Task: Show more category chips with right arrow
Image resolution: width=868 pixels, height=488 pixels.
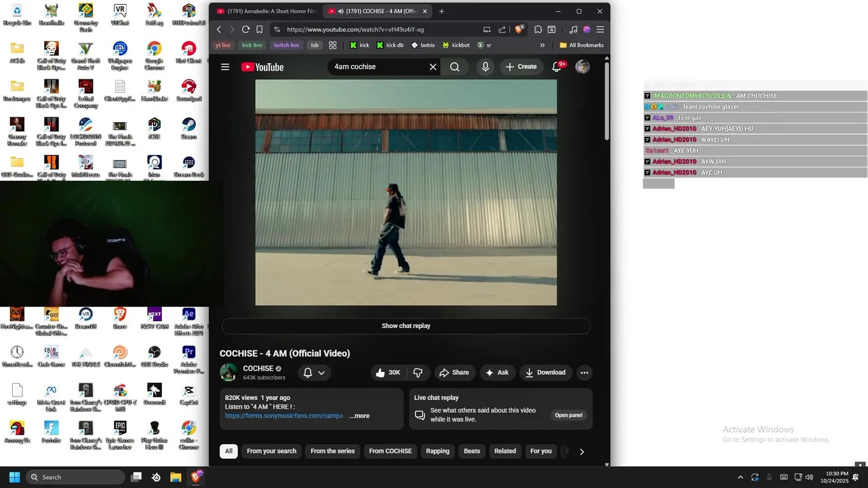Action: [x=581, y=451]
